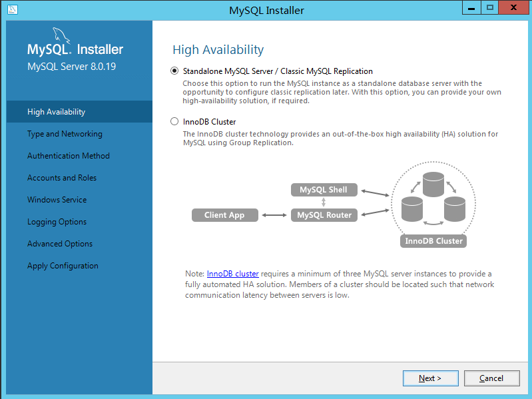Image resolution: width=532 pixels, height=399 pixels.
Task: Click the InnoDB Cluster diagram label
Action: point(433,241)
